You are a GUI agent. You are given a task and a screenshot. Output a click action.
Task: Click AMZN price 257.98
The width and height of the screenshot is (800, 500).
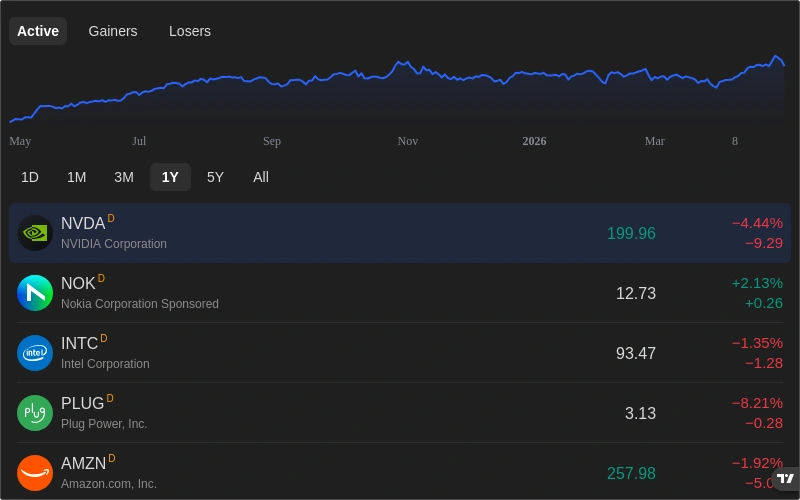pos(631,473)
